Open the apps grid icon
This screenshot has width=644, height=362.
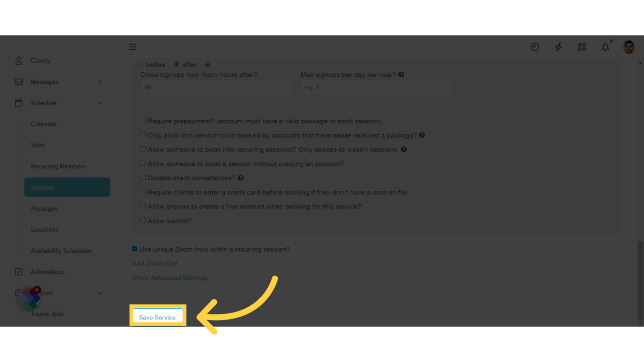[582, 47]
